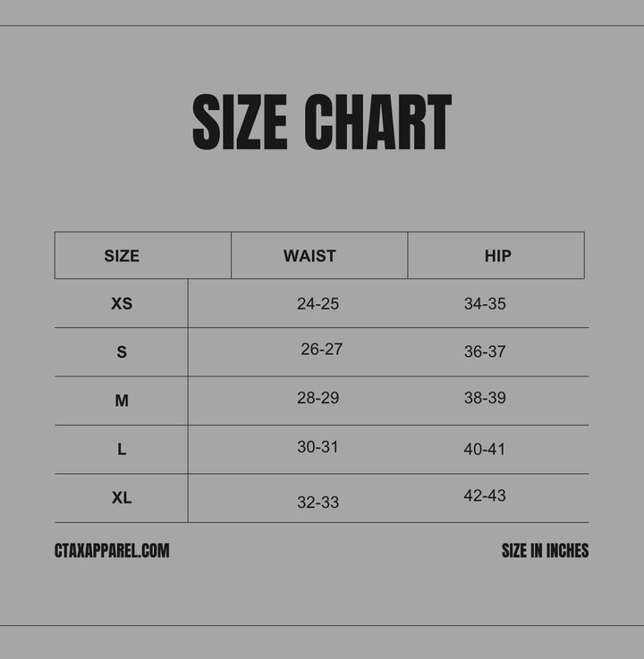Image resolution: width=644 pixels, height=659 pixels.
Task: Pick the 36-37 hip measurement
Action: pos(484,352)
